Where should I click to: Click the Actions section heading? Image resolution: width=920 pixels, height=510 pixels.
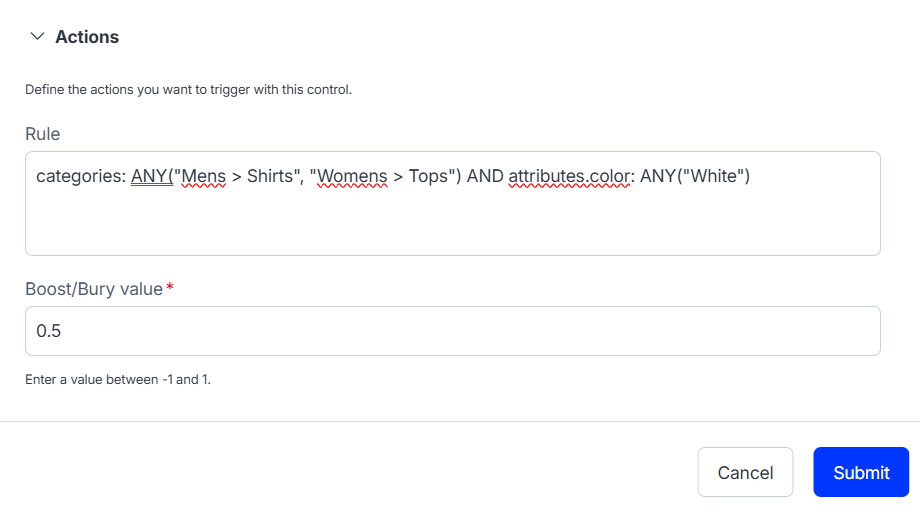[x=87, y=37]
